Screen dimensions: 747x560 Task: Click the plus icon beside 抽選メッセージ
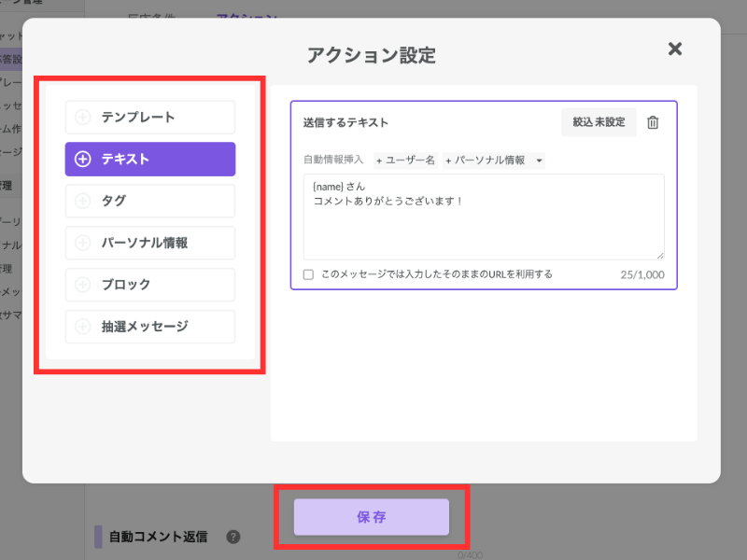83,327
